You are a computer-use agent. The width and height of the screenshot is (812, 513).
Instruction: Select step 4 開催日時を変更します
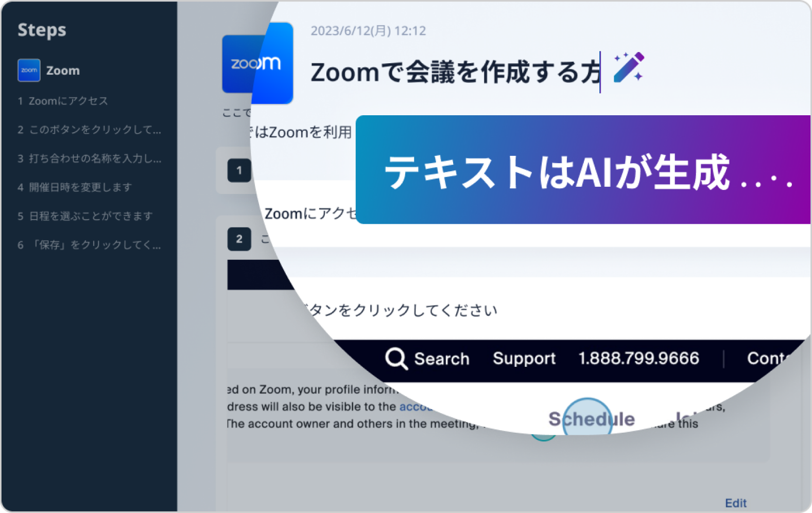coord(75,187)
